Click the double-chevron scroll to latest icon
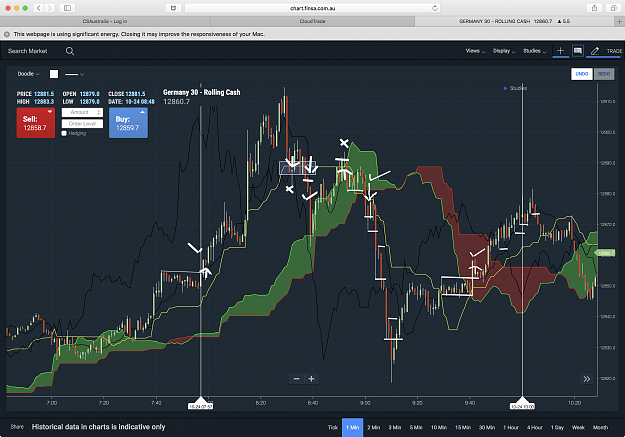 tap(586, 379)
